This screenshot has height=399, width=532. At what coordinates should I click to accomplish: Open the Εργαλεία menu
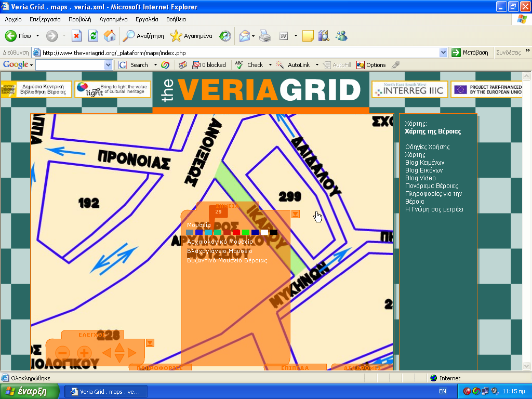147,19
